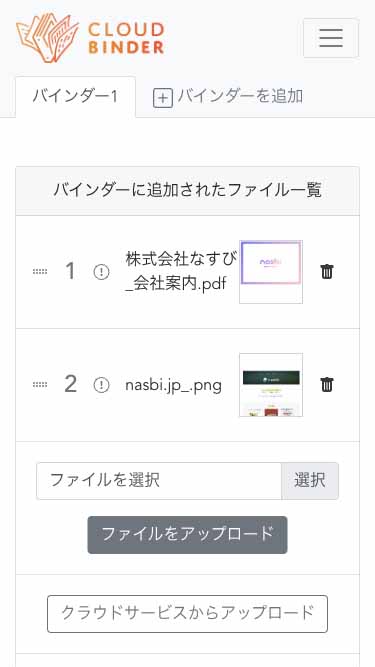Viewport: 375px width, 667px height.
Task: Delete the 株式会社なすび_会社案内.pdf file
Action: [x=327, y=271]
